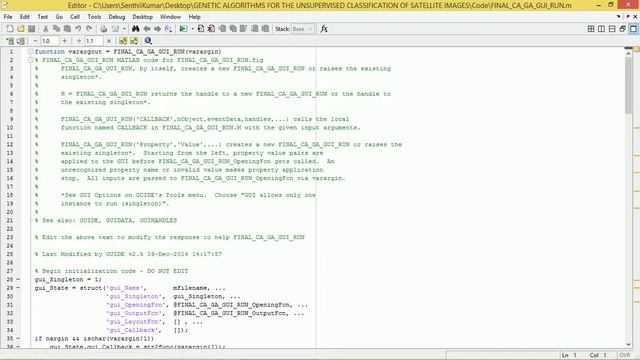Open the Text menu
640x360 pixels.
[x=42, y=17]
